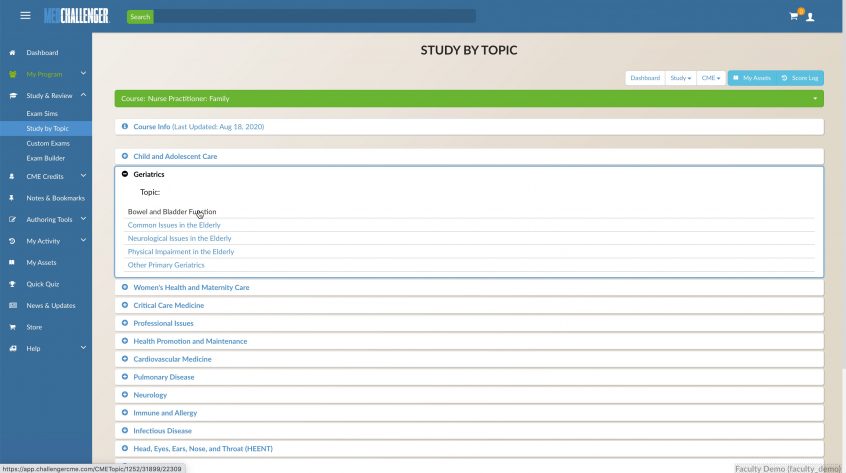Expand Women's Health and Maternity Care plus icon
The height and width of the screenshot is (473, 846).
125,287
